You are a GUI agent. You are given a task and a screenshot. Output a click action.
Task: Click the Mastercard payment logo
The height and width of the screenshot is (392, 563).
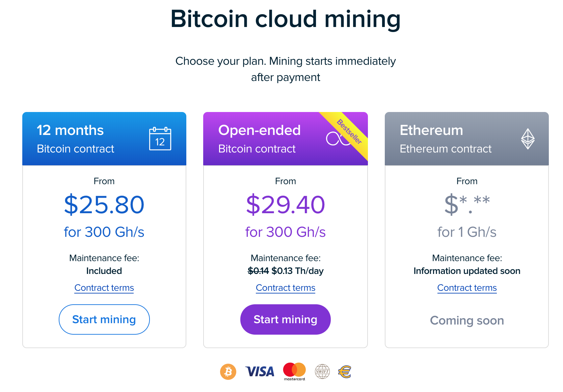(294, 370)
